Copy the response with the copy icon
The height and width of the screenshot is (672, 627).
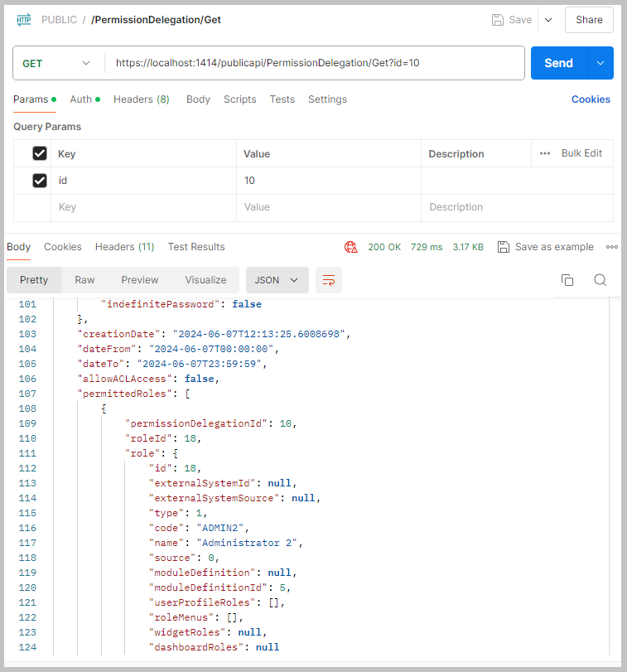click(567, 280)
